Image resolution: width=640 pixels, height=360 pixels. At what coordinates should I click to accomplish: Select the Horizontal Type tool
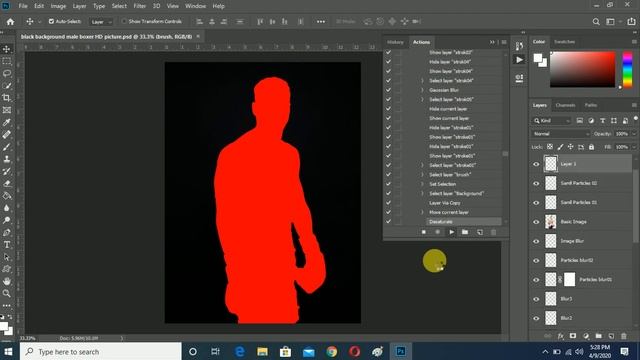coord(7,245)
